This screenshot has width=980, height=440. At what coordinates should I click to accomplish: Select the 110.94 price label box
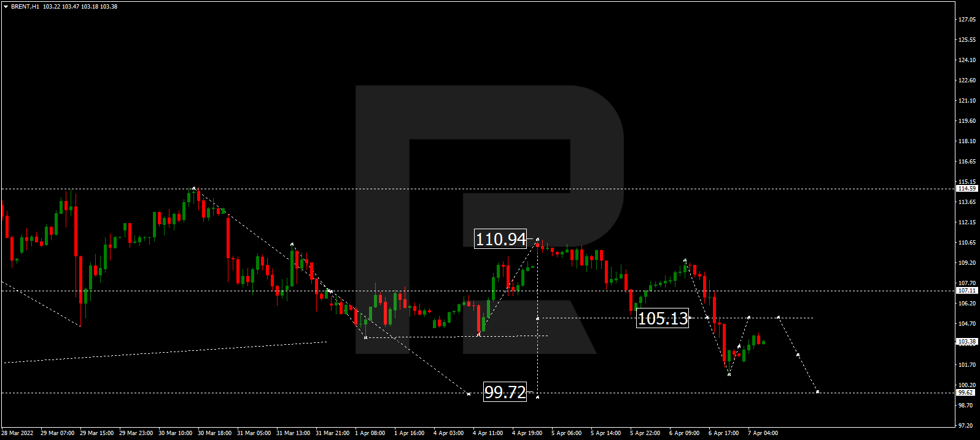[501, 239]
